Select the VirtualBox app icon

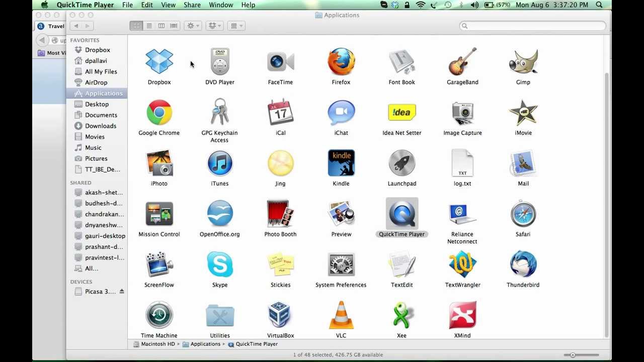(280, 315)
